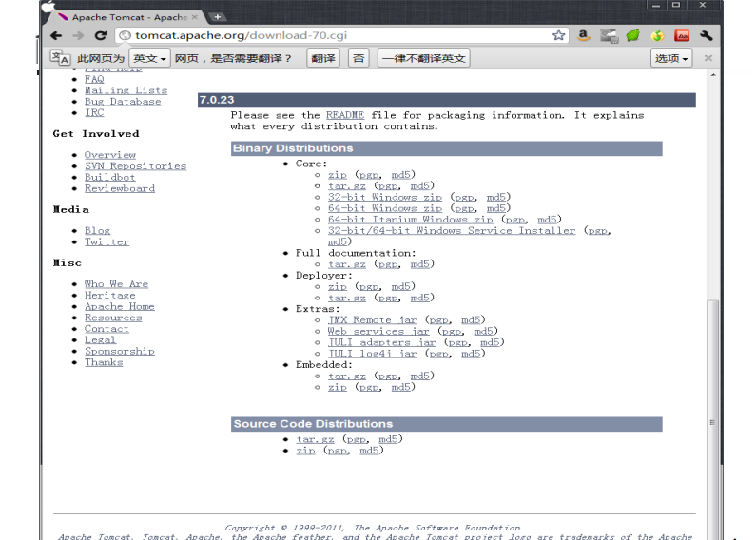Click the 翻译 translate button

(x=323, y=58)
